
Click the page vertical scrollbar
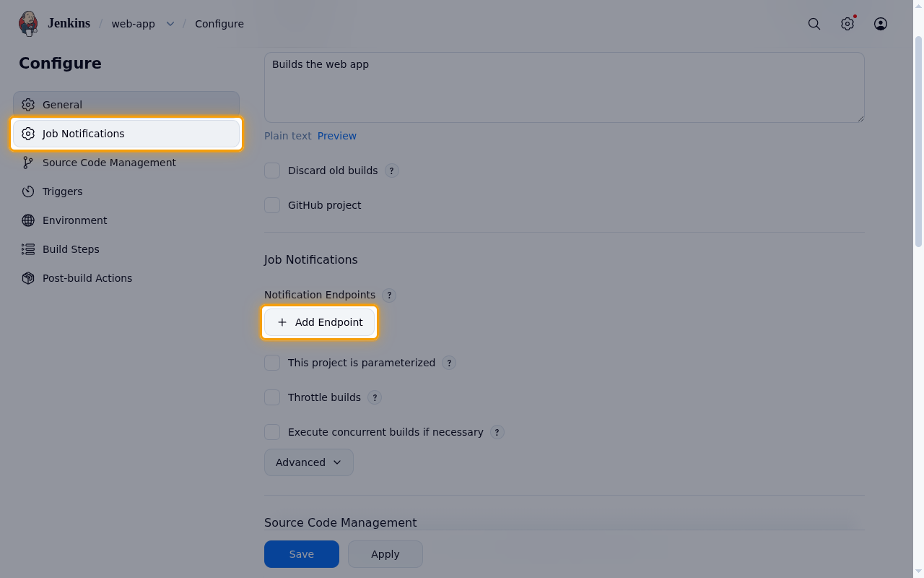point(918,142)
